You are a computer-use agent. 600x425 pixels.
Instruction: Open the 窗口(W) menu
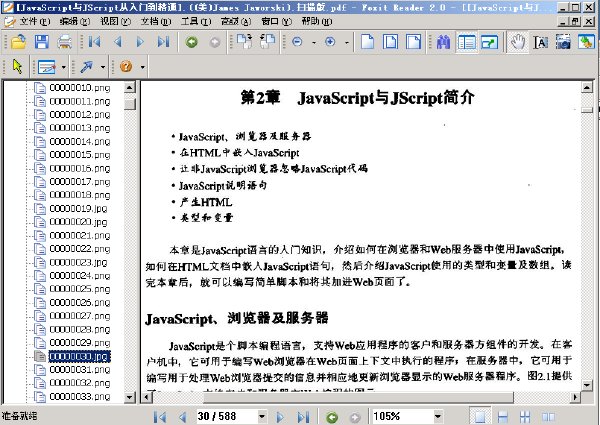click(x=276, y=21)
